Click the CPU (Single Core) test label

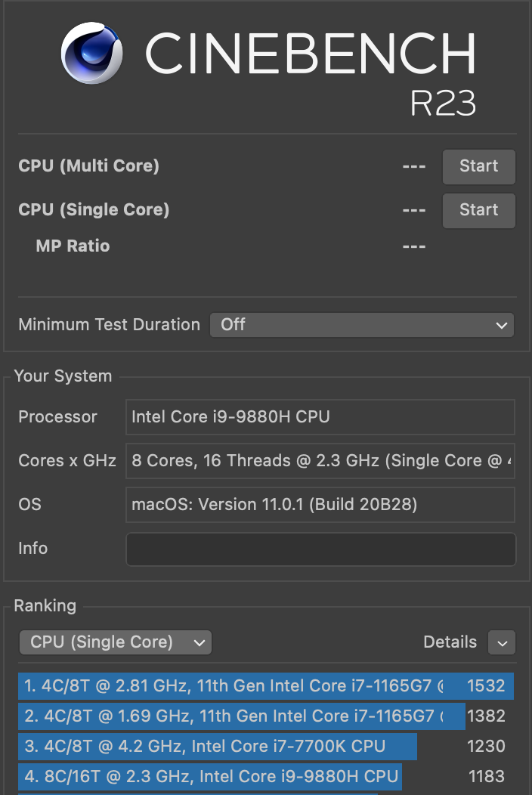coord(94,210)
